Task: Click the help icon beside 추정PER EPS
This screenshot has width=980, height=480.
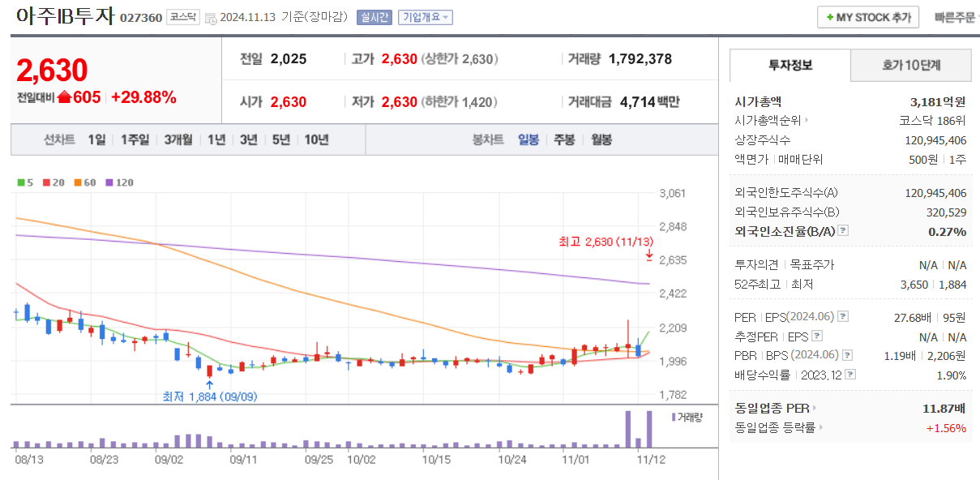Action: pos(816,336)
